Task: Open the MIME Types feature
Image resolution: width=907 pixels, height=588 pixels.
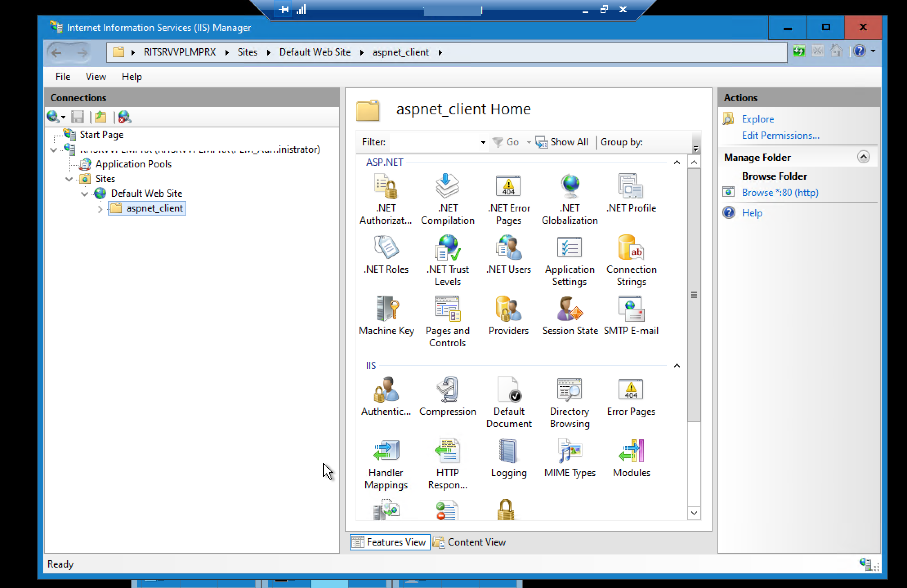Action: [570, 458]
